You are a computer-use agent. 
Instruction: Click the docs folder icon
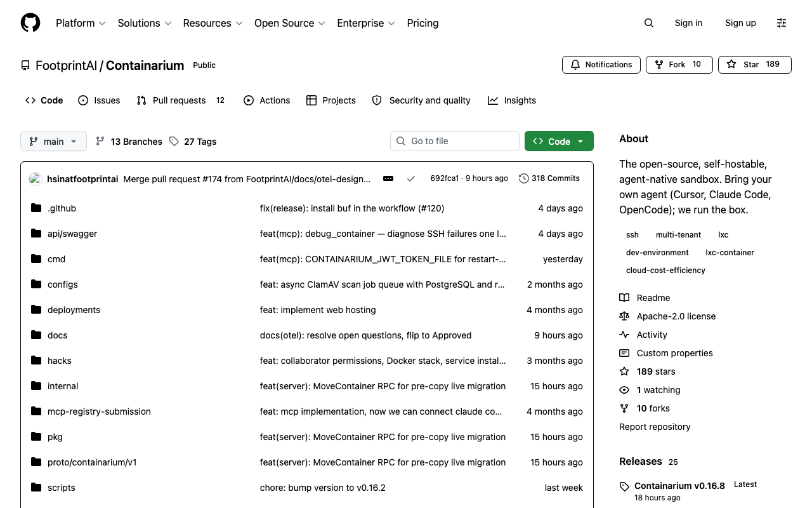coord(36,335)
